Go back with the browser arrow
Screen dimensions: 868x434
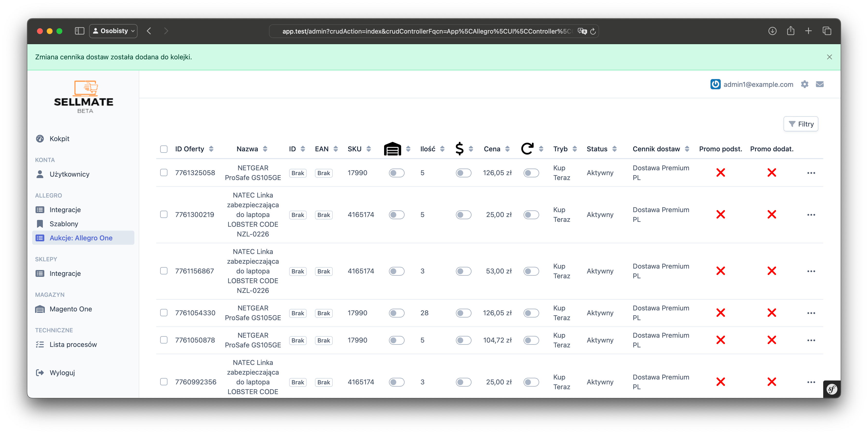(149, 31)
